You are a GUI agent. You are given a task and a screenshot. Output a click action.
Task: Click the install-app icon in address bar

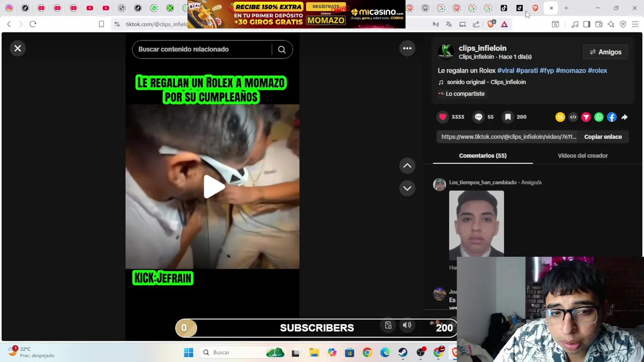click(462, 24)
